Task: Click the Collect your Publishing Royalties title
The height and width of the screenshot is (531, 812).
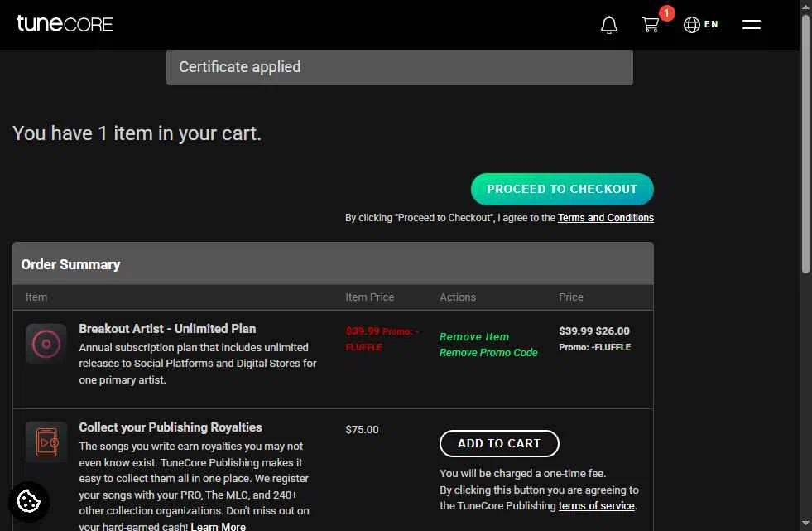Action: (171, 427)
